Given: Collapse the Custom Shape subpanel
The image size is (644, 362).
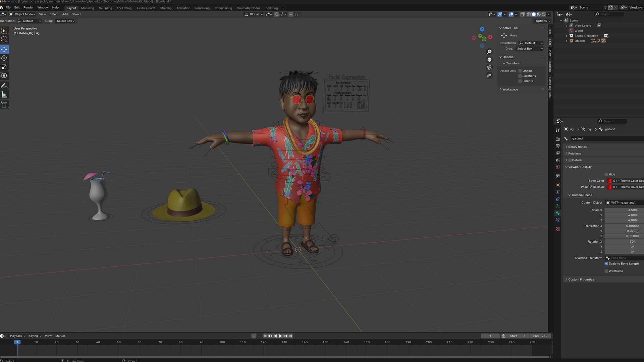Looking at the screenshot, I should pos(582,195).
